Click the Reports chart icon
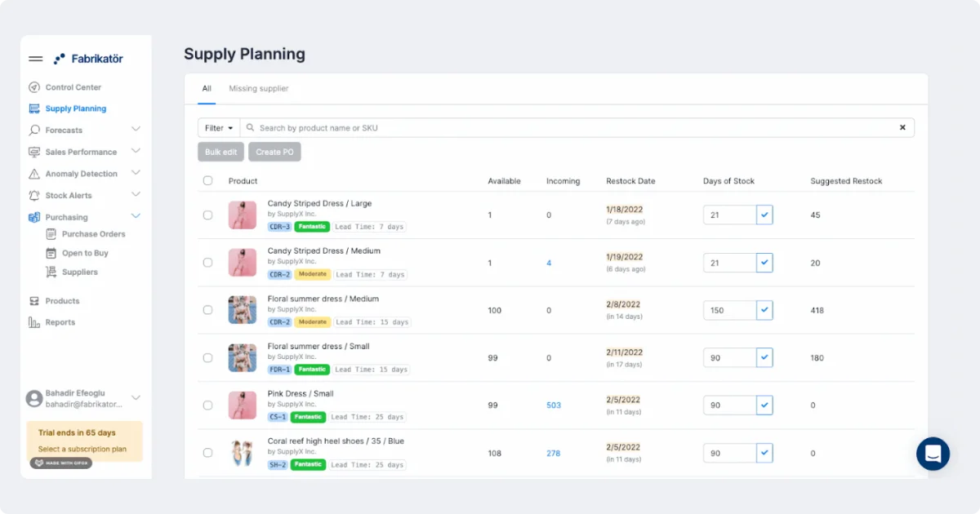This screenshot has height=514, width=980. [34, 322]
